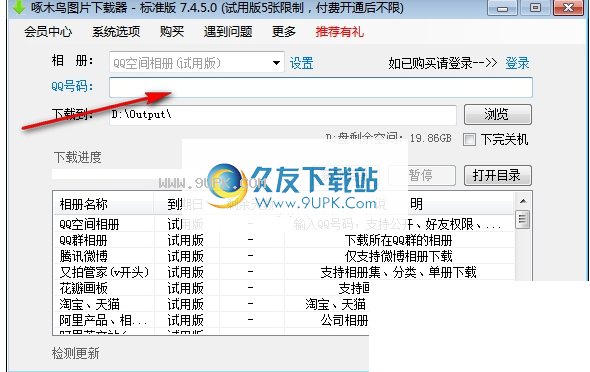590x372 pixels.
Task: Click the 登录 link
Action: coord(517,63)
